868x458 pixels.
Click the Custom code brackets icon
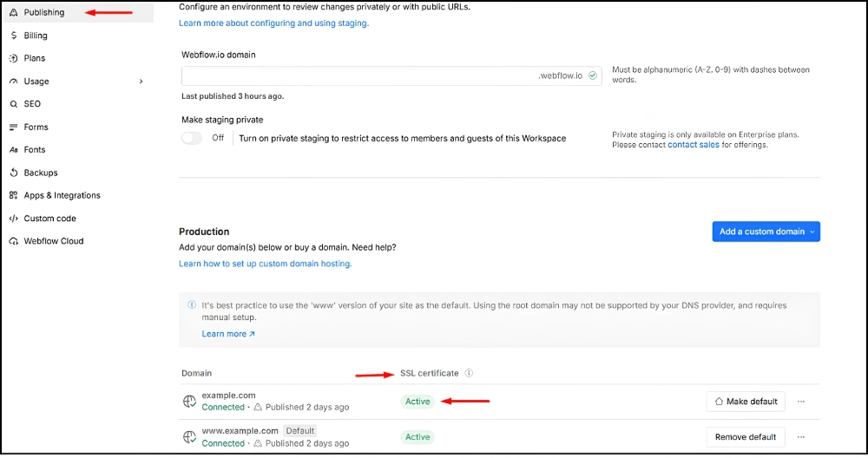click(x=14, y=219)
